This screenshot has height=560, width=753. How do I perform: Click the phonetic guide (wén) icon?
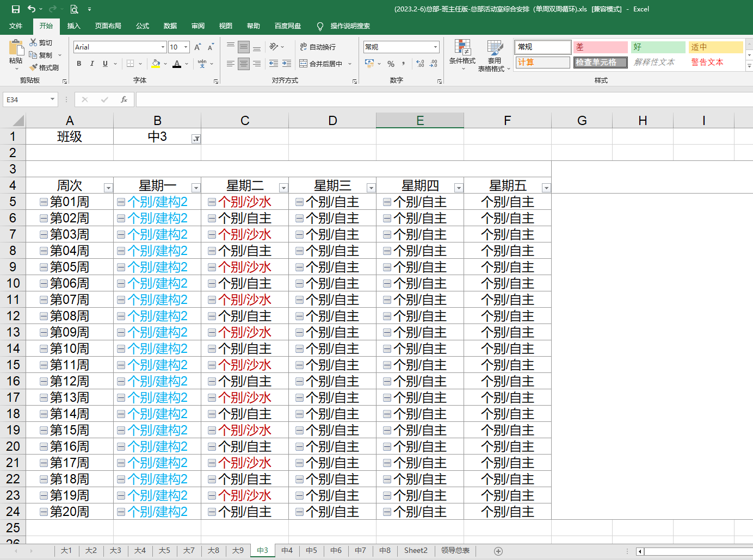[202, 64]
